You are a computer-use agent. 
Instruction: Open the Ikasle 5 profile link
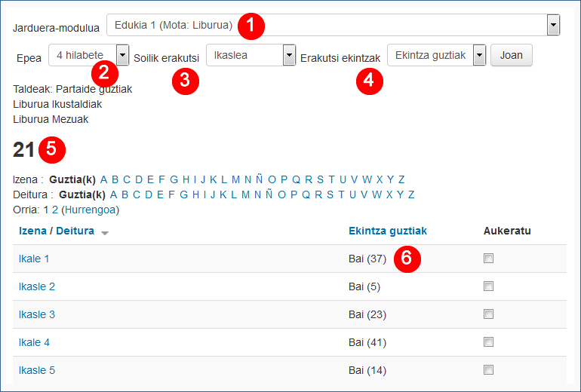(37, 370)
